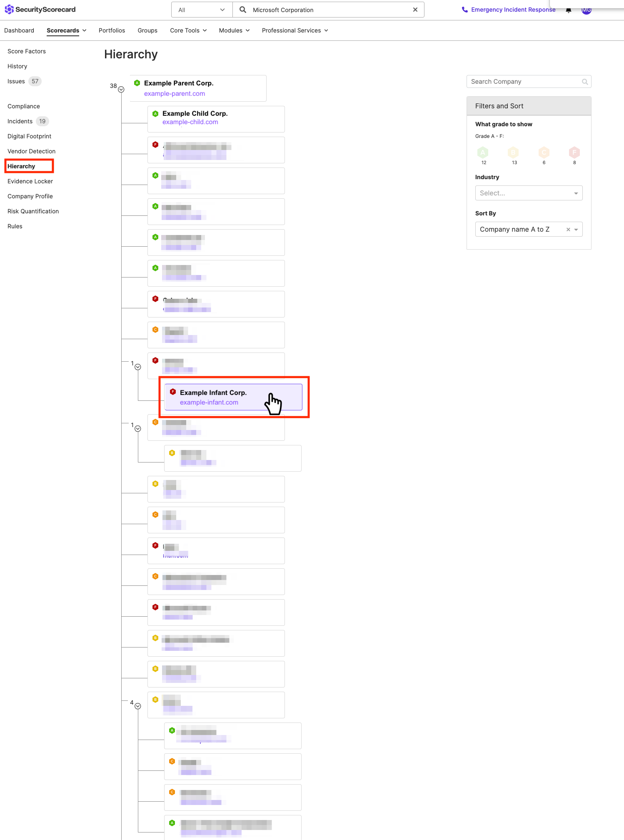Clear the Microsoft Corporation search text
Image resolution: width=624 pixels, height=840 pixels.
coord(415,10)
